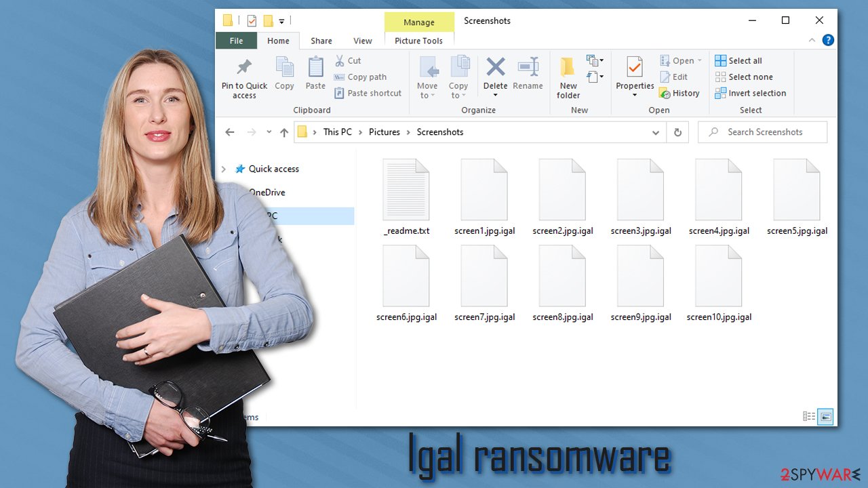Maximize the Screenshots window
868x488 pixels.
785,20
